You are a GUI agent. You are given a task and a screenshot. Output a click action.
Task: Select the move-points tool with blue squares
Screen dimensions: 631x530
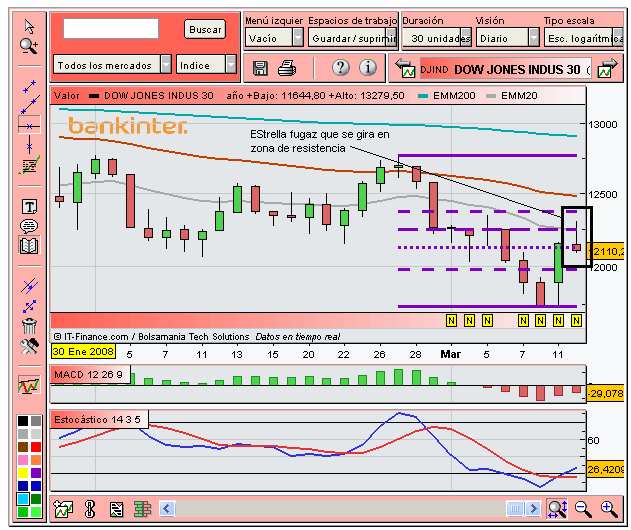[x=29, y=307]
